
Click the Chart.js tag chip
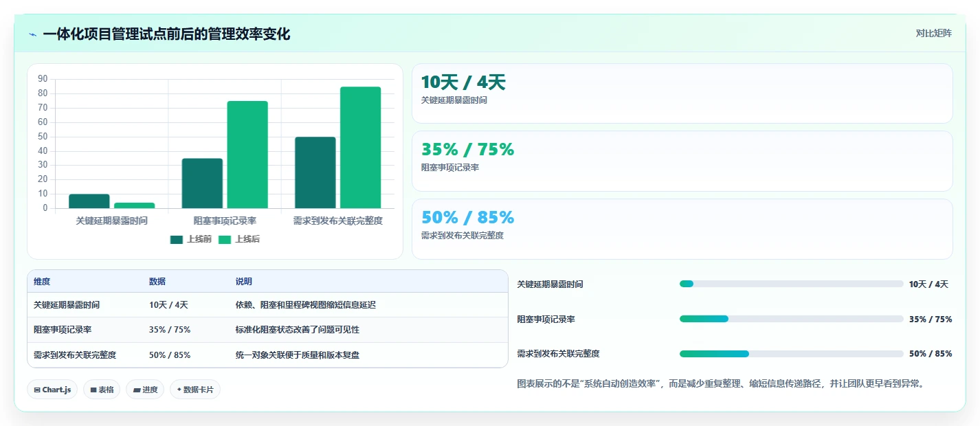(x=52, y=390)
